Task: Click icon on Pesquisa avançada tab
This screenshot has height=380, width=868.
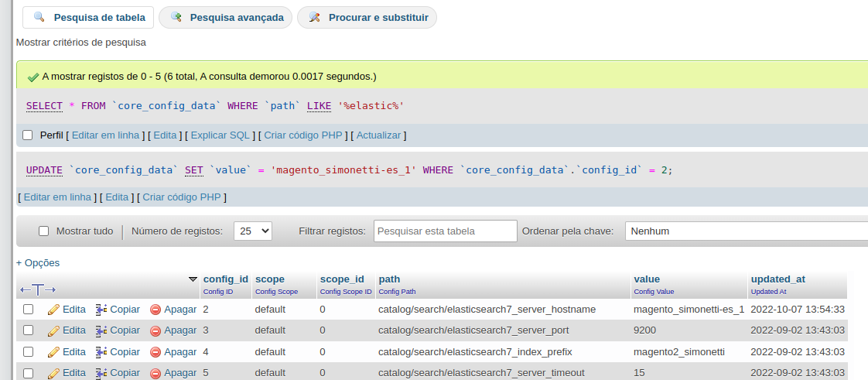Action: pyautogui.click(x=176, y=16)
